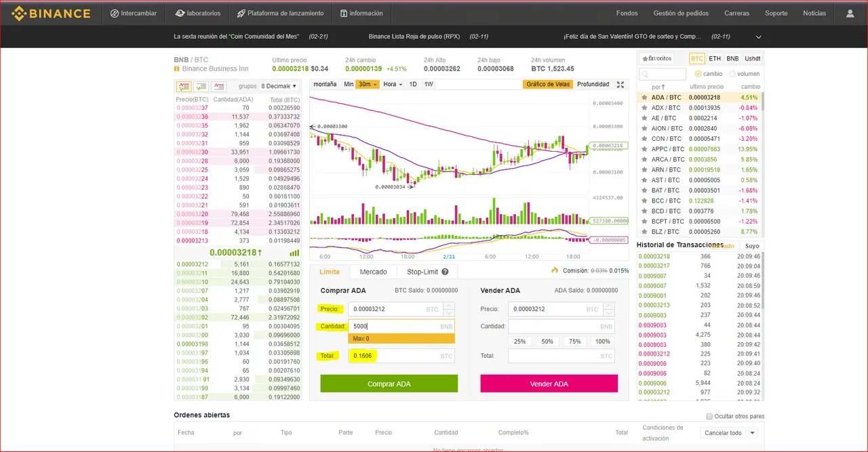Star the BAT / BTC pair
868x452 pixels.
[645, 190]
